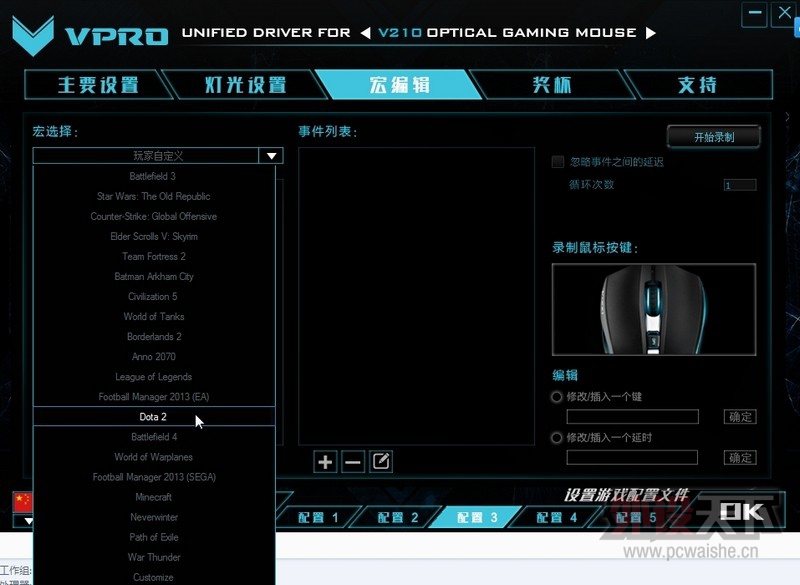
Task: Open the 玩家自定义 macro combo box
Action: point(158,156)
